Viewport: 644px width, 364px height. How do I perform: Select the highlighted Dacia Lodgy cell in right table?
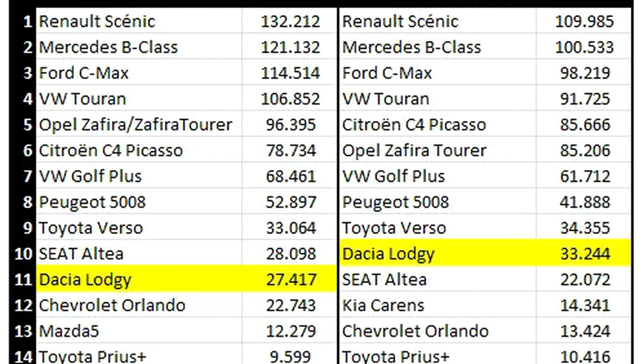438,254
